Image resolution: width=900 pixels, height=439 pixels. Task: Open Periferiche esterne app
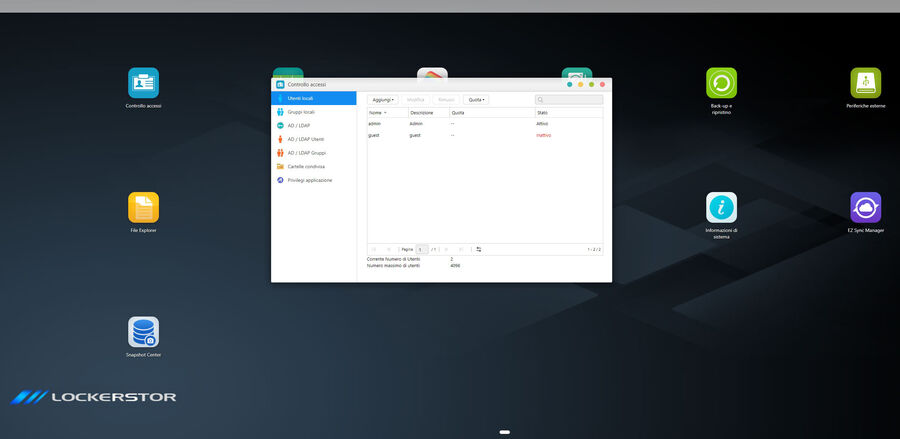pos(865,83)
